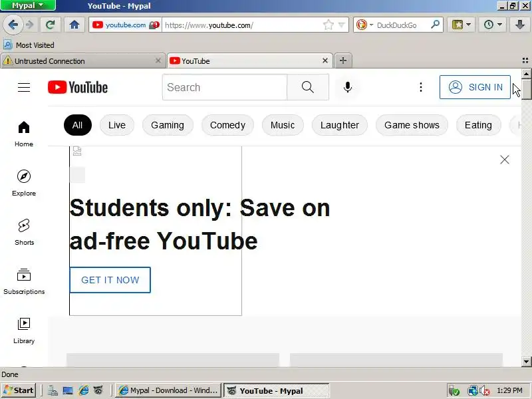The height and width of the screenshot is (399, 532).
Task: Switch to Mypal - Download taskbar window
Action: [x=168, y=390]
